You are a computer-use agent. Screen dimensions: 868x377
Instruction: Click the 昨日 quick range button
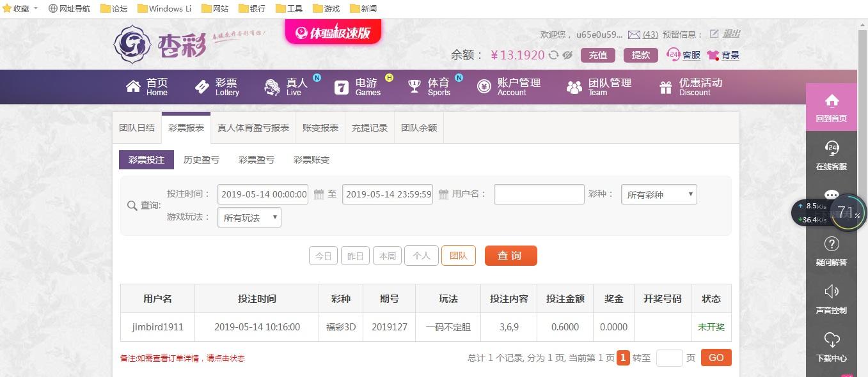point(355,256)
